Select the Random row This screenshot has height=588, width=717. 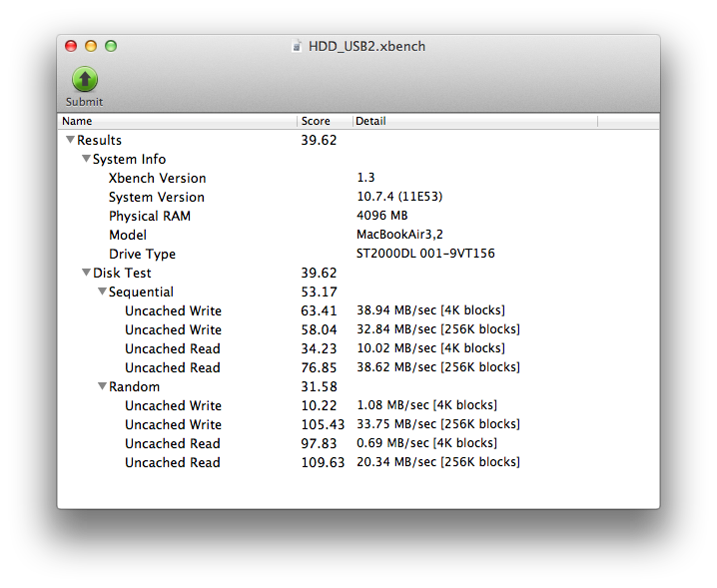pyautogui.click(x=358, y=386)
